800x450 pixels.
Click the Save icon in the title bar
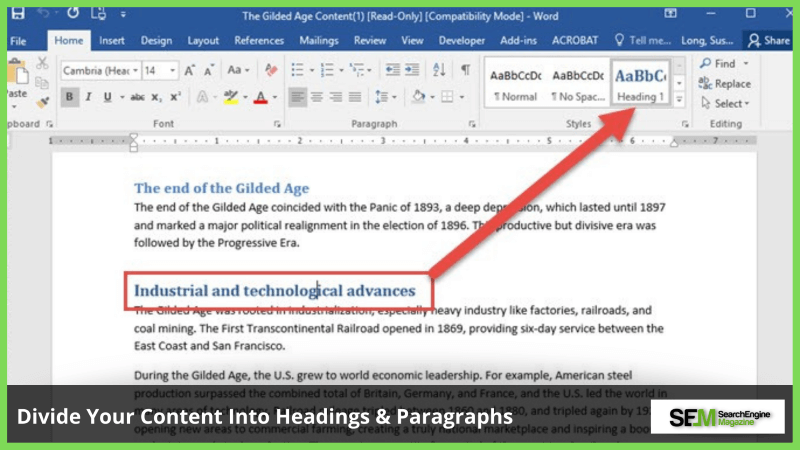[x=18, y=13]
